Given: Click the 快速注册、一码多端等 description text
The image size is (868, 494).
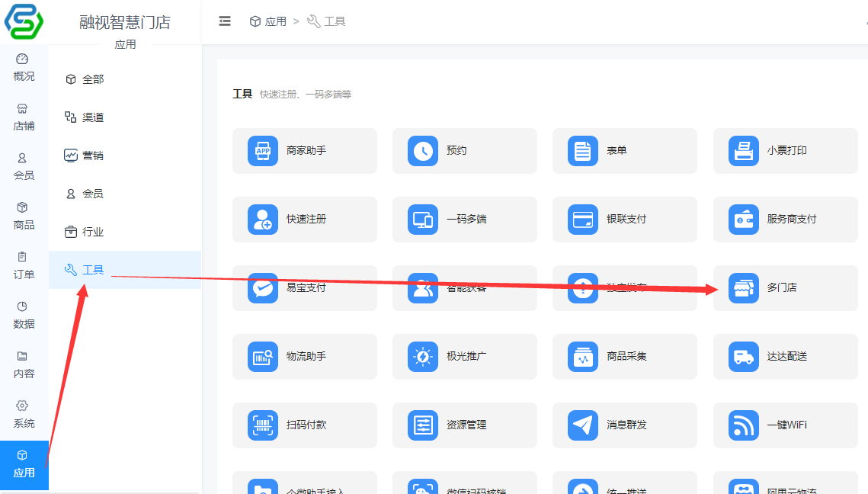Looking at the screenshot, I should click(x=306, y=95).
